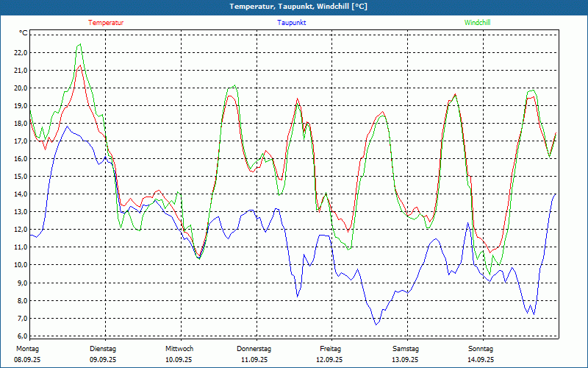Select the Samstag day label

(x=406, y=349)
